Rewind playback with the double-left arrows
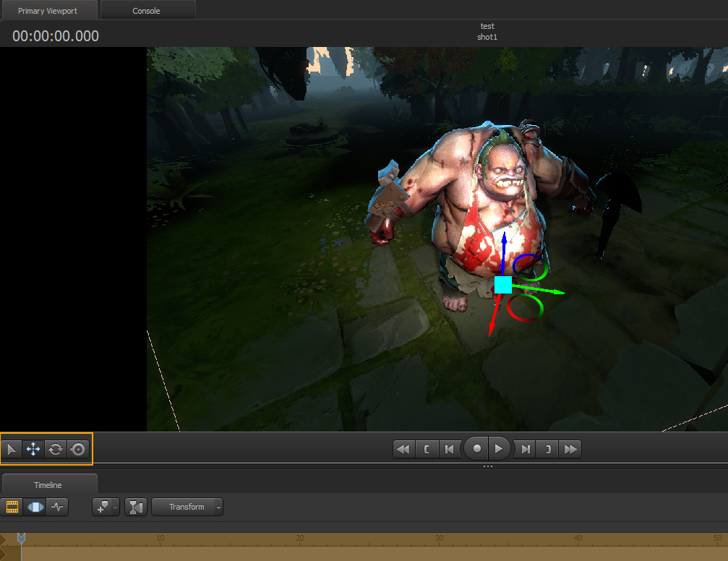728x561 pixels. point(403,449)
